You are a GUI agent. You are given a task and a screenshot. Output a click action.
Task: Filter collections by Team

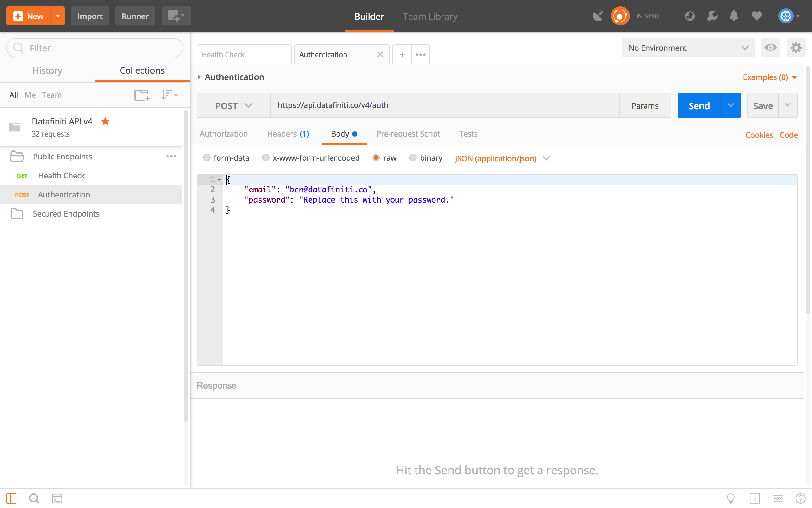(52, 95)
